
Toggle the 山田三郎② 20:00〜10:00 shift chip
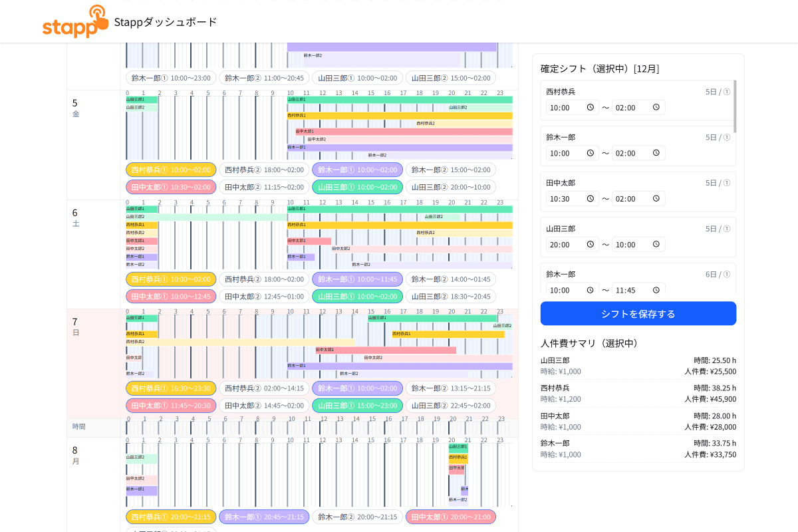pos(450,187)
